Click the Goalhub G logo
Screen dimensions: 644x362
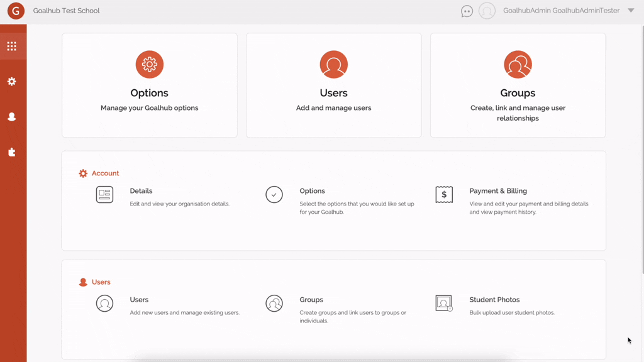coord(15,11)
